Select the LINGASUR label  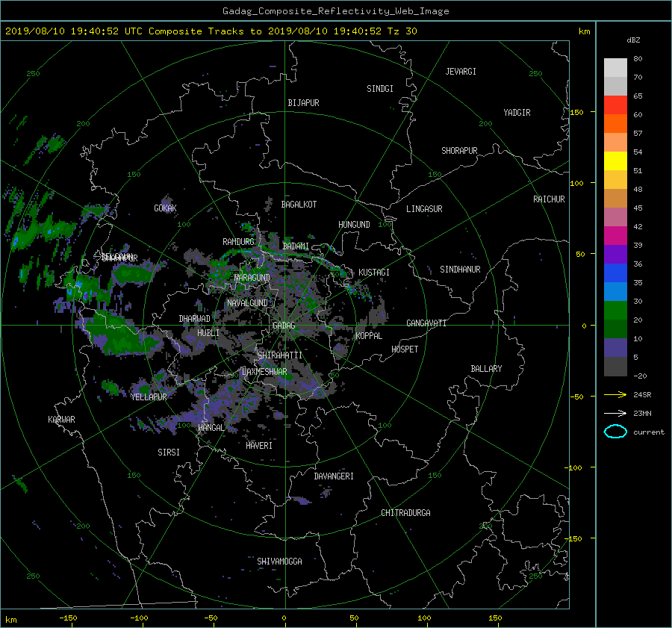point(424,209)
